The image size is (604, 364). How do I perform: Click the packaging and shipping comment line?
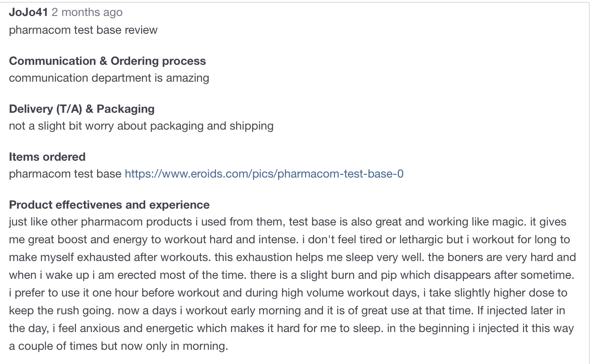point(141,126)
